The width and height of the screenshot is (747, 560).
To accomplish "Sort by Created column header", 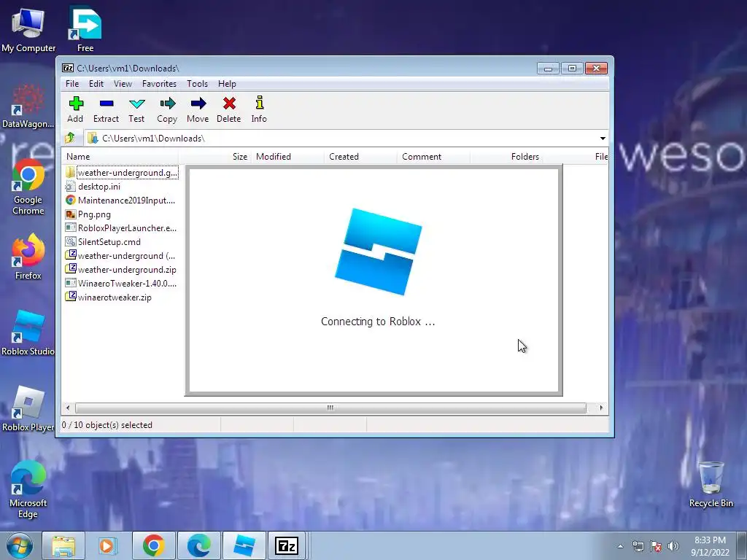I will 360,157.
